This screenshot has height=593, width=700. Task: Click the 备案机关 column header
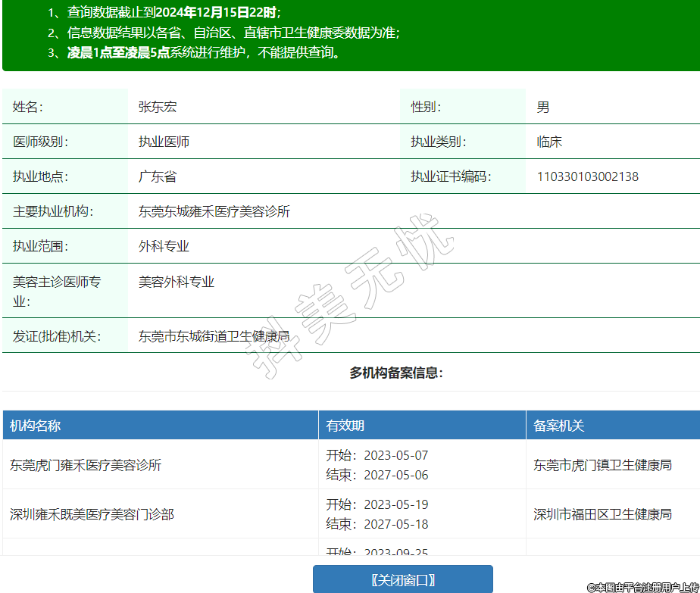(559, 426)
